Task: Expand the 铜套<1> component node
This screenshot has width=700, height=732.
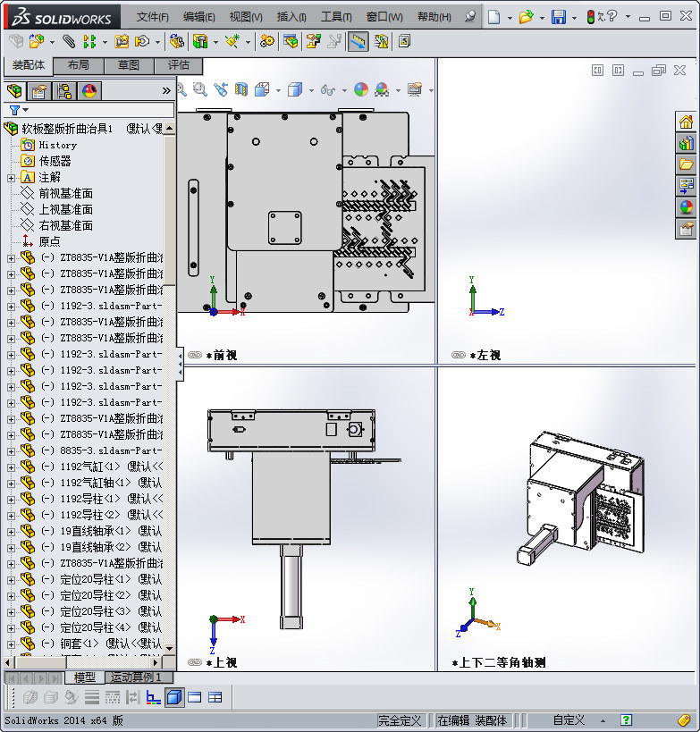Action: point(12,644)
